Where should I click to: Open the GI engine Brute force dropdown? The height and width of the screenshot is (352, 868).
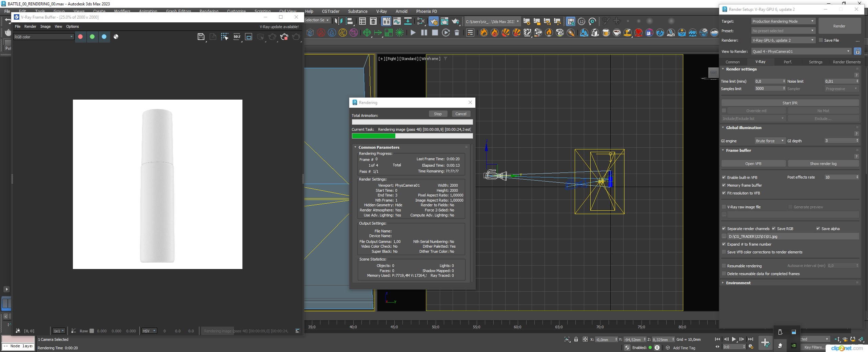click(770, 141)
